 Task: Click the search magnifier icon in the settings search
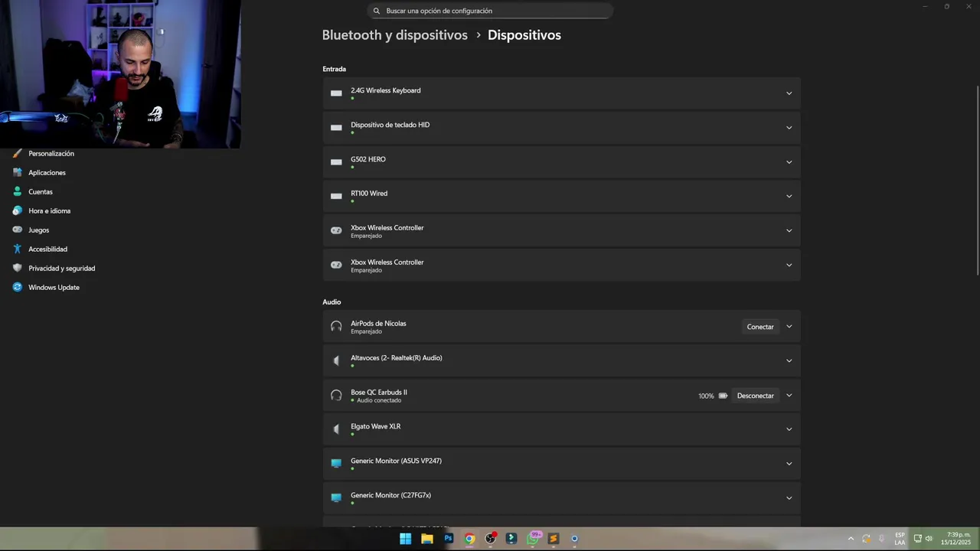coord(377,11)
